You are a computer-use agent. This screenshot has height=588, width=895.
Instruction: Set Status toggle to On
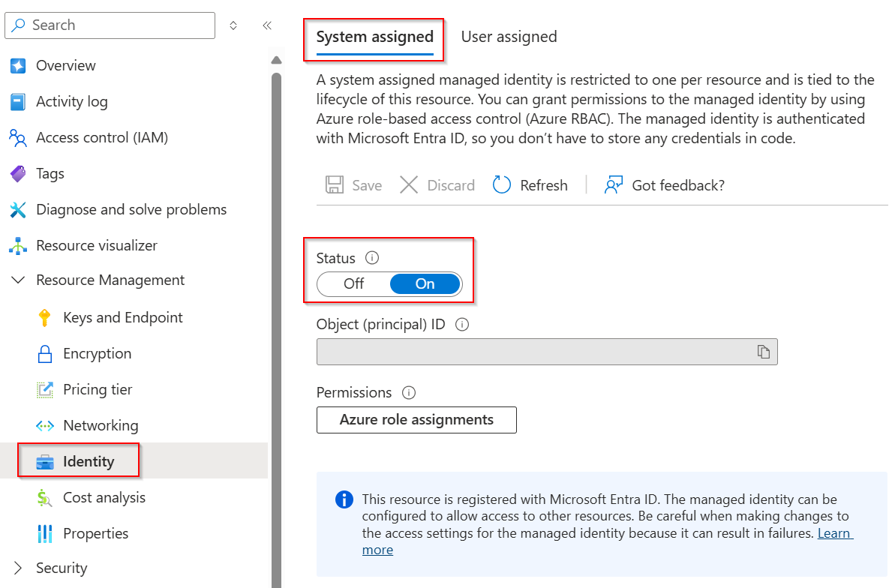pyautogui.click(x=425, y=284)
